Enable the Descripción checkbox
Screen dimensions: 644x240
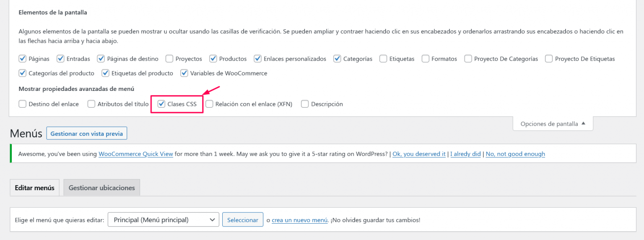pyautogui.click(x=305, y=104)
